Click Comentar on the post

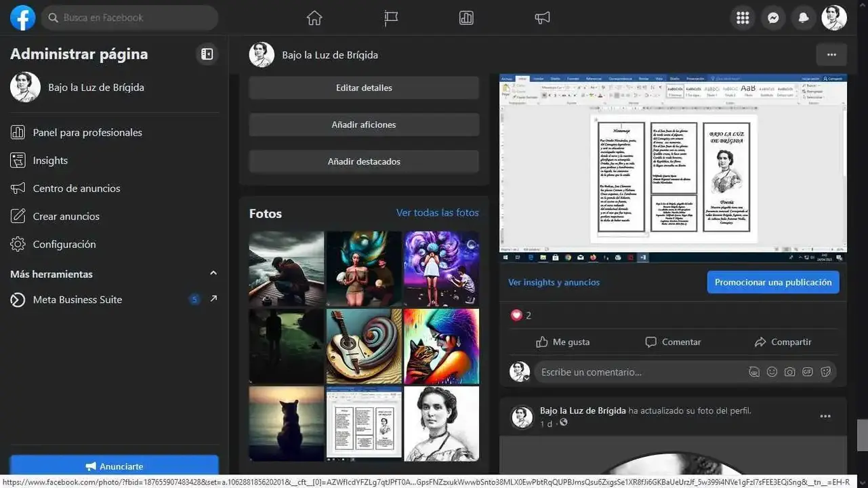coord(673,342)
